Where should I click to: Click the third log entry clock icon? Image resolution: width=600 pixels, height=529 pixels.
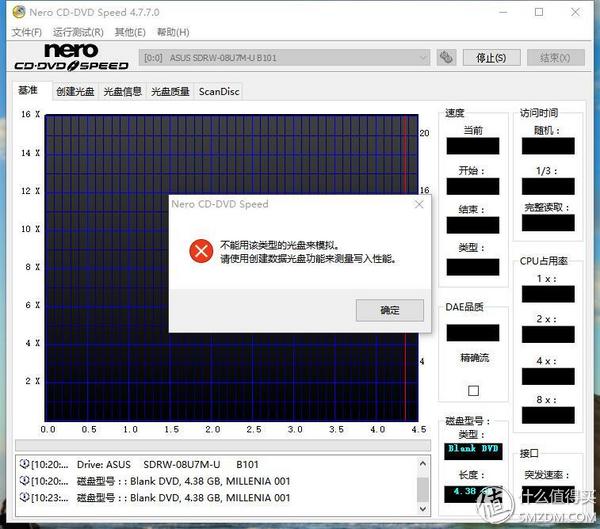[x=24, y=497]
